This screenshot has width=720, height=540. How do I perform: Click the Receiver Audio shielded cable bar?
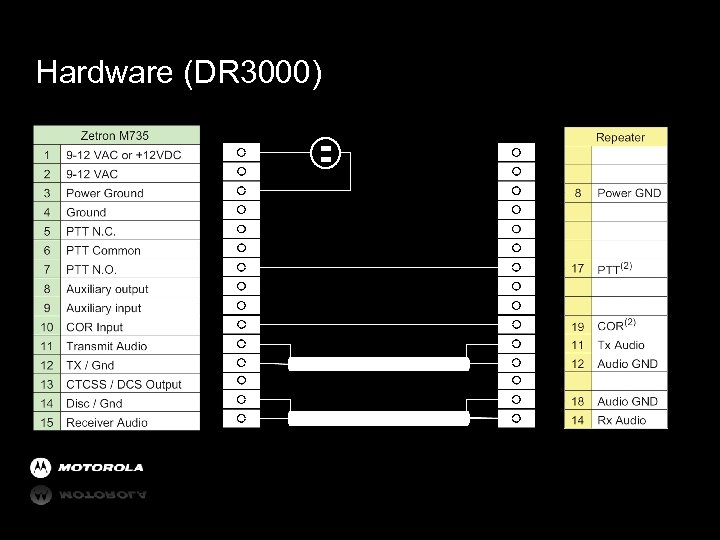(x=379, y=418)
